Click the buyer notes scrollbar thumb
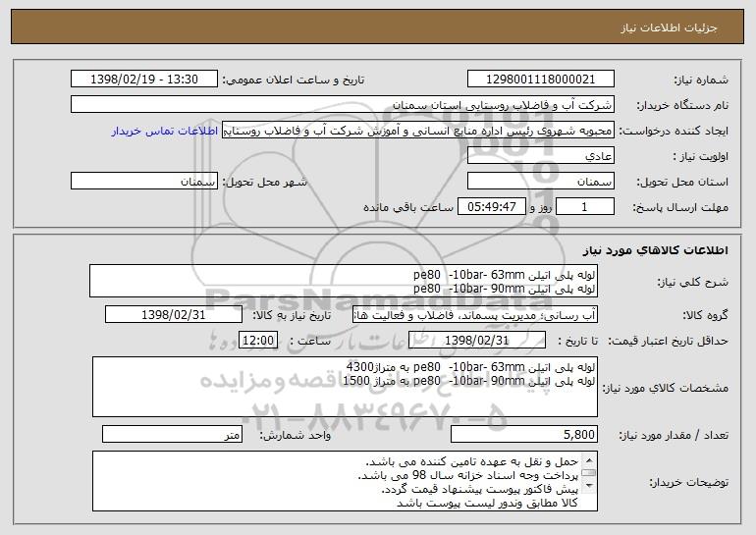The width and height of the screenshot is (756, 535). (588, 473)
